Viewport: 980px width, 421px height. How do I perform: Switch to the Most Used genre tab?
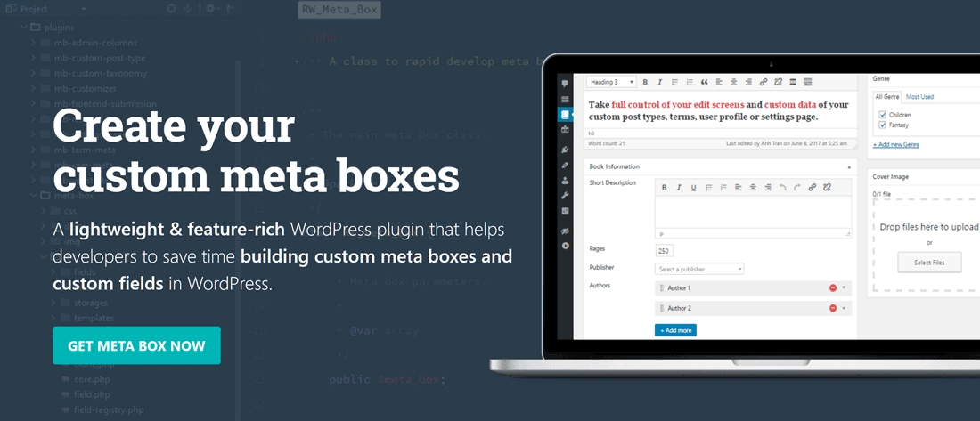[x=919, y=96]
